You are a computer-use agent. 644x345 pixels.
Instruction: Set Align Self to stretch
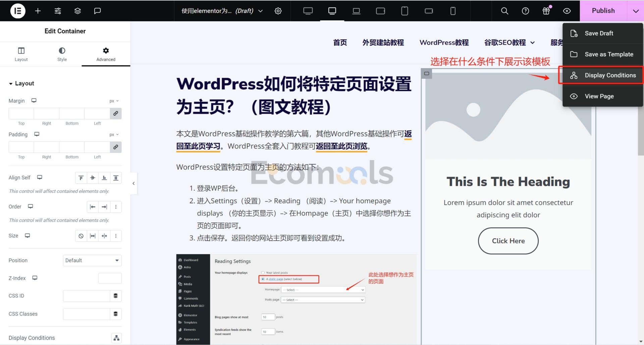pyautogui.click(x=116, y=178)
